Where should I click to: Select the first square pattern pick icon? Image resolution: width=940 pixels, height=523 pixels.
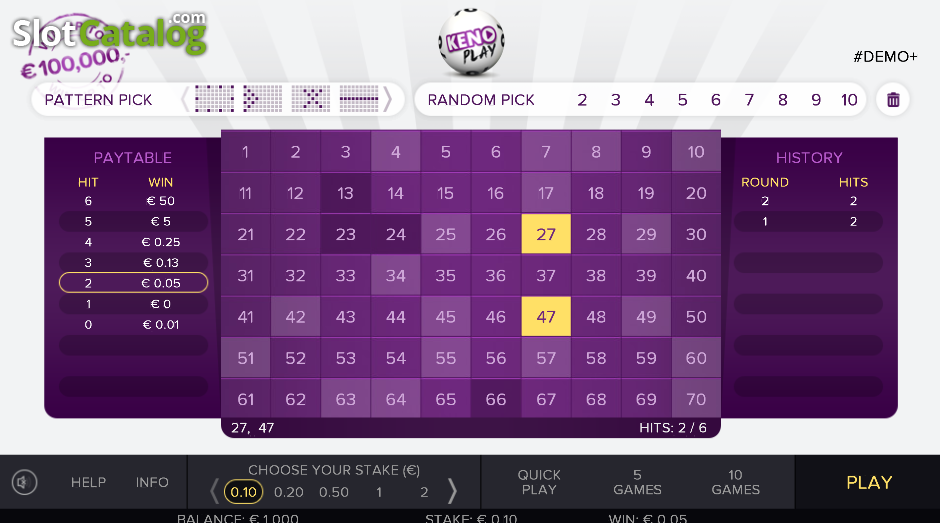point(214,99)
